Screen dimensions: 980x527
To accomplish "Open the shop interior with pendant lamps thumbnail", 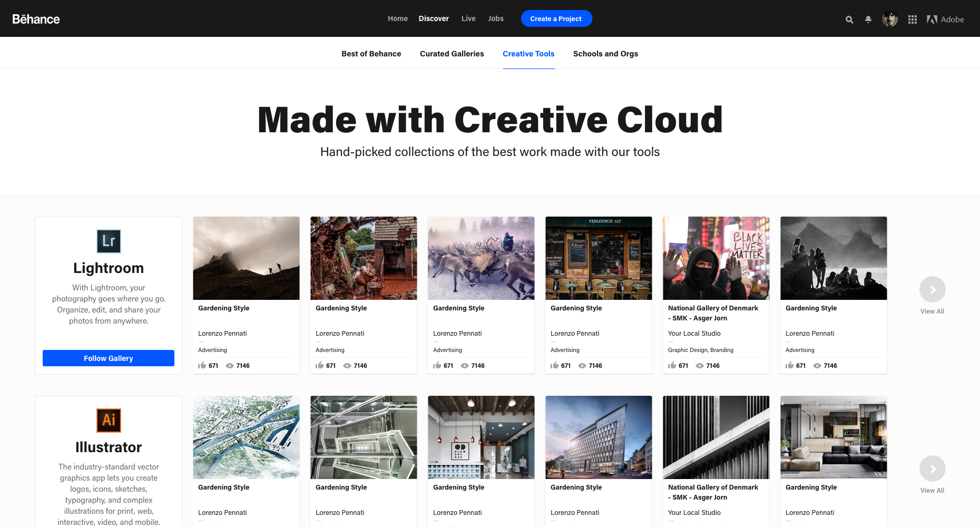I will click(x=481, y=437).
